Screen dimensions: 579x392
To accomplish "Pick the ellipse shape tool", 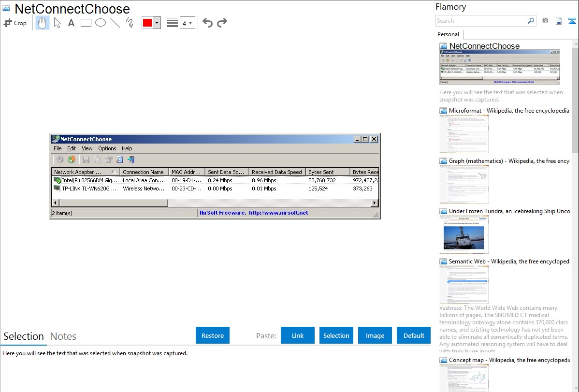I will coord(101,23).
